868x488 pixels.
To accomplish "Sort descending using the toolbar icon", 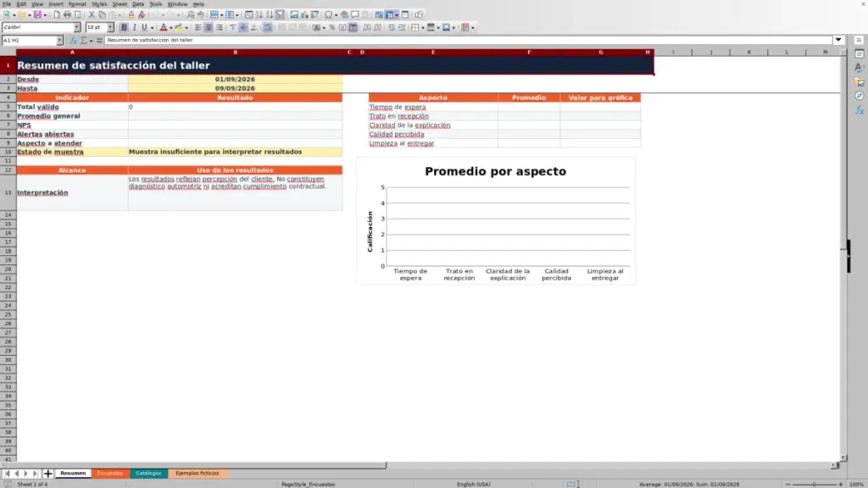I will tap(270, 14).
